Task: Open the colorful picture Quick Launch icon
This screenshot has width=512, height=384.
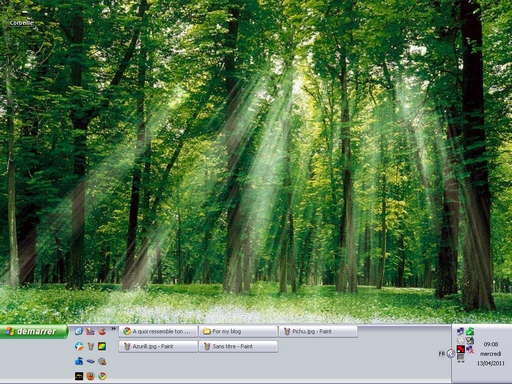Action: click(91, 331)
